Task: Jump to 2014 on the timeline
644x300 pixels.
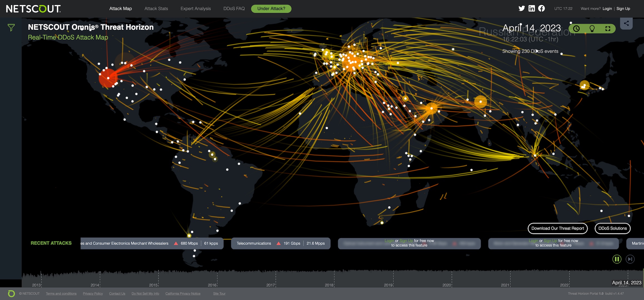Action: [x=95, y=285]
